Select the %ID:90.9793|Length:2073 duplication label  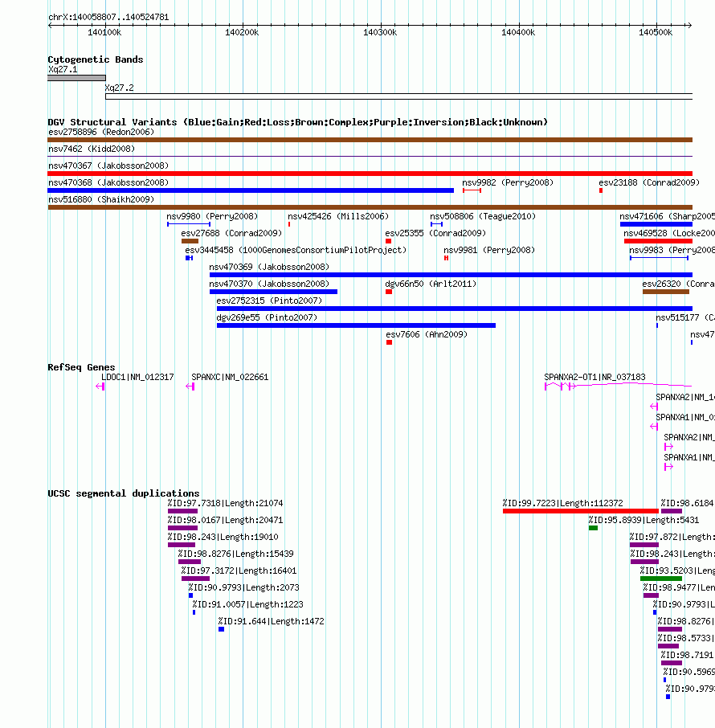click(x=243, y=587)
